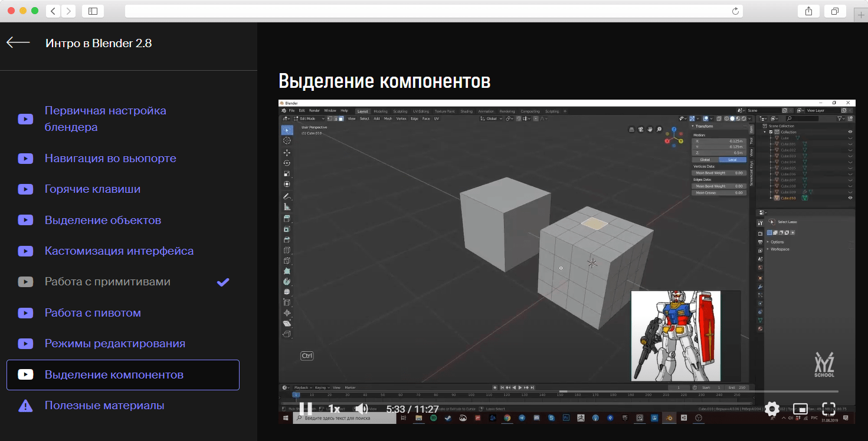The image size is (868, 441).
Task: Open lesson Горячие клавиши
Action: tap(93, 189)
